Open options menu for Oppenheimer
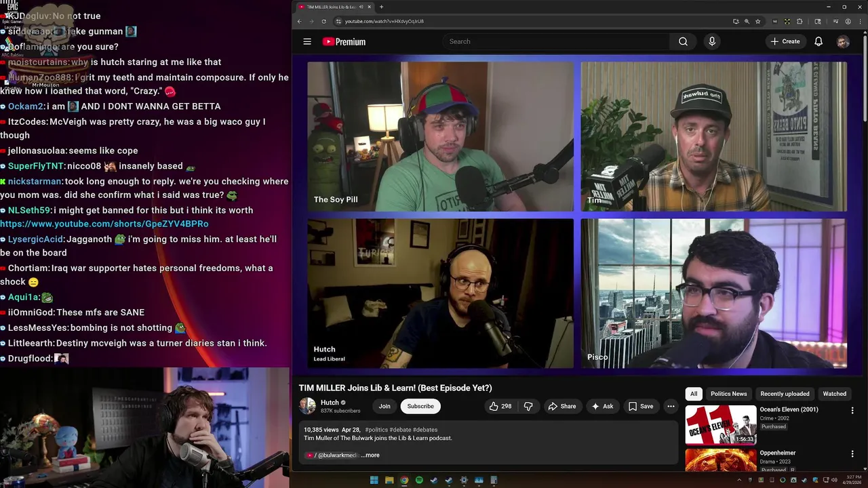The image size is (868, 488). [852, 453]
